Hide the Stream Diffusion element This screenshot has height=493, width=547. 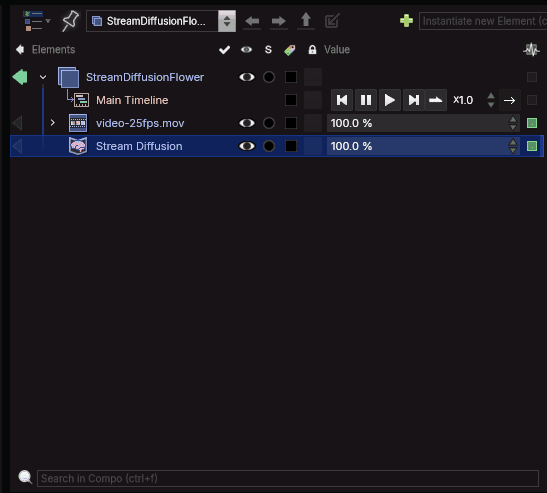(x=247, y=146)
